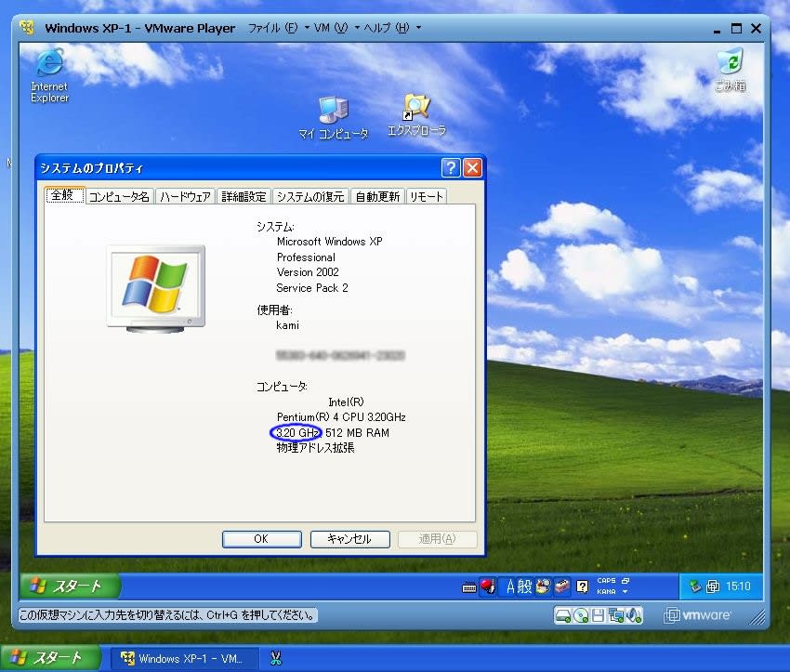Switch to the システムの復元 tab

[x=310, y=196]
